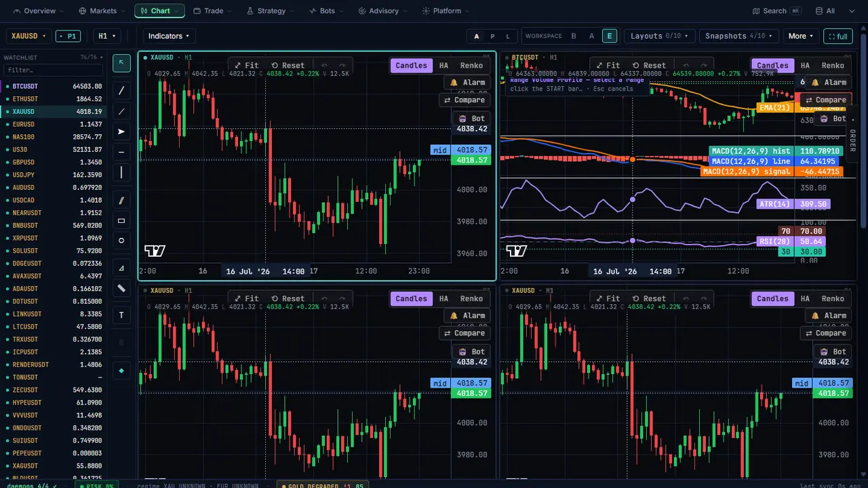Screen dimensions: 868x488
Task: Toggle the L mode button
Action: coord(508,37)
